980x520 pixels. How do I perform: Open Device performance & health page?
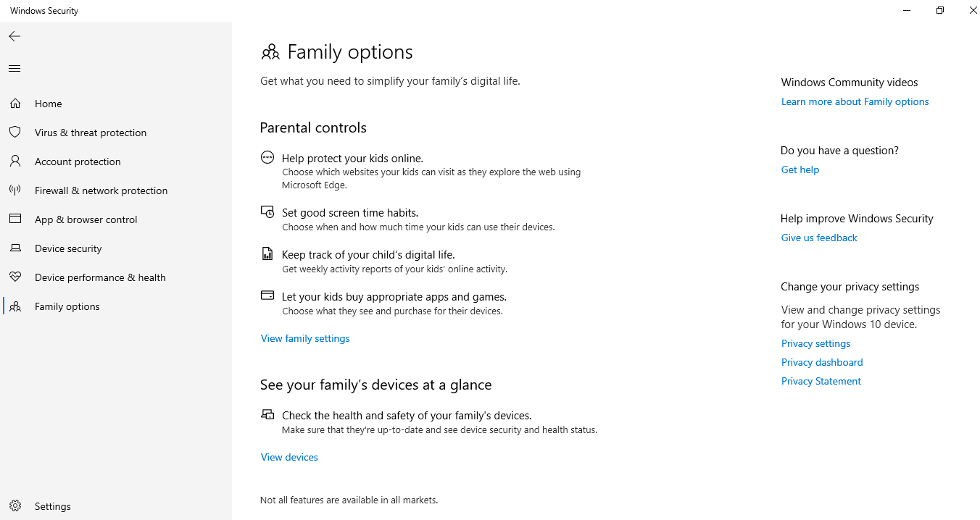click(100, 277)
